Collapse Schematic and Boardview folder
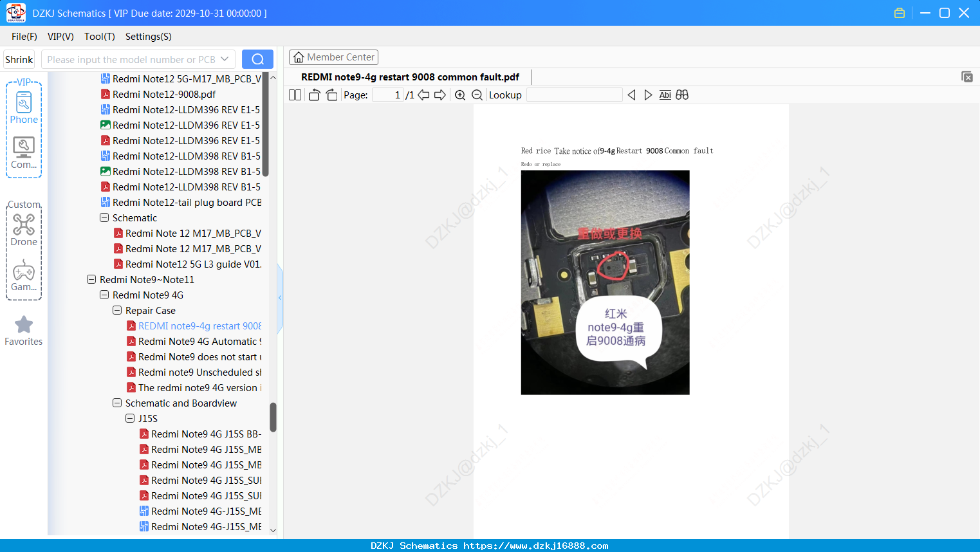The height and width of the screenshot is (552, 980). click(x=117, y=403)
